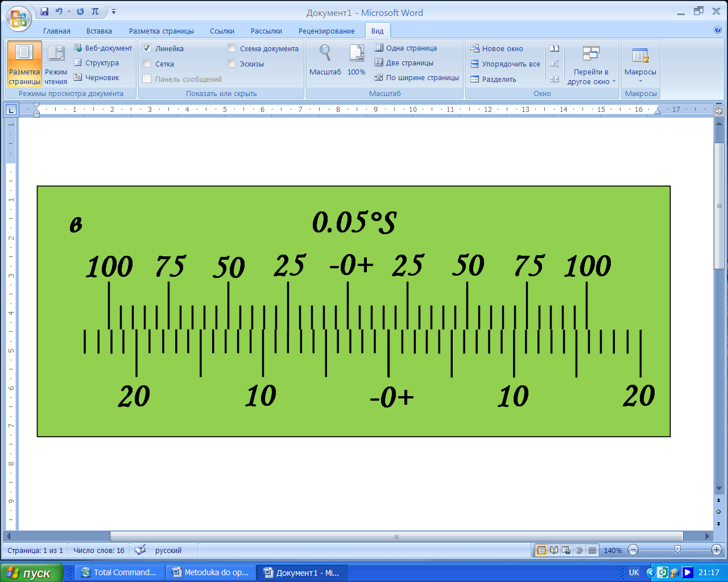Switch to Page Layout view mode button

click(24, 64)
